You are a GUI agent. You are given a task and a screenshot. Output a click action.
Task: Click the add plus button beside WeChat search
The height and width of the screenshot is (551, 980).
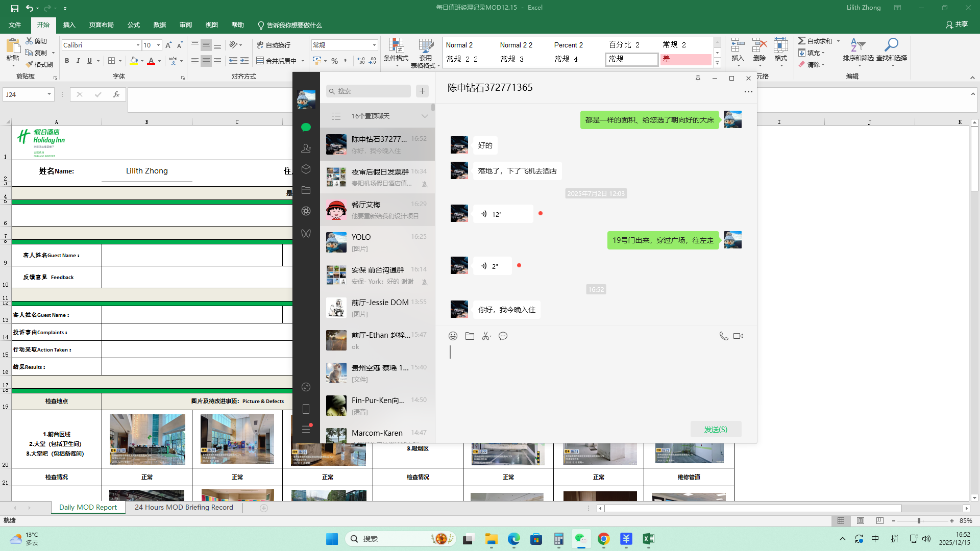(x=422, y=91)
